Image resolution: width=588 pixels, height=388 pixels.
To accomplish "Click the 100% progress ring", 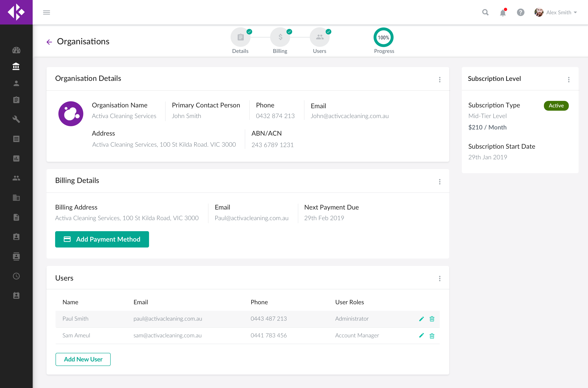I will 383,37.
